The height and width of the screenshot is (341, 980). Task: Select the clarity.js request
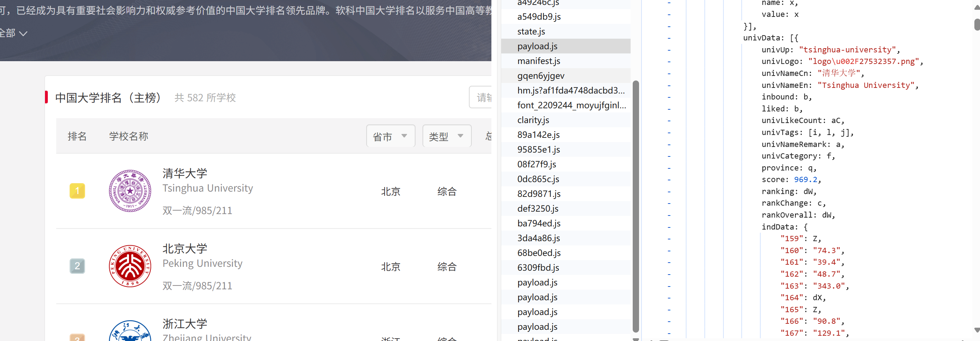(x=565, y=120)
